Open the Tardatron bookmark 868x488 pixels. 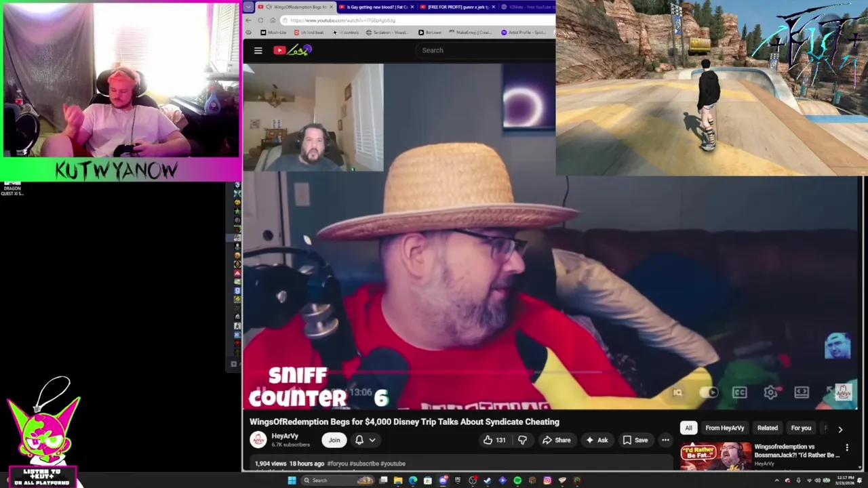click(x=388, y=33)
